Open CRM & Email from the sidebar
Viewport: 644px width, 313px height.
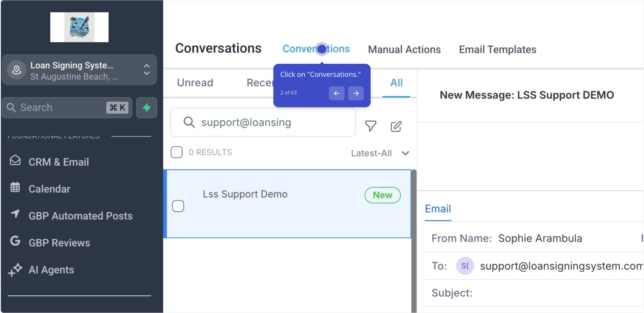58,162
